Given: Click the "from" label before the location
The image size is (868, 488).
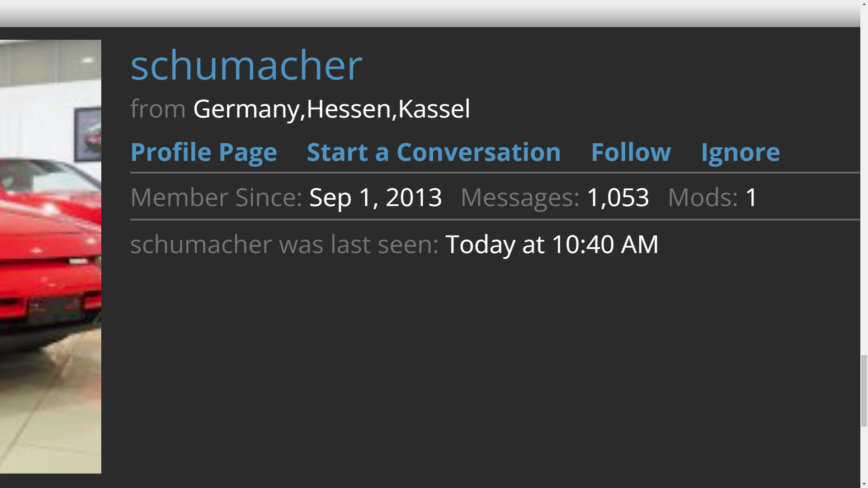Looking at the screenshot, I should (x=158, y=109).
